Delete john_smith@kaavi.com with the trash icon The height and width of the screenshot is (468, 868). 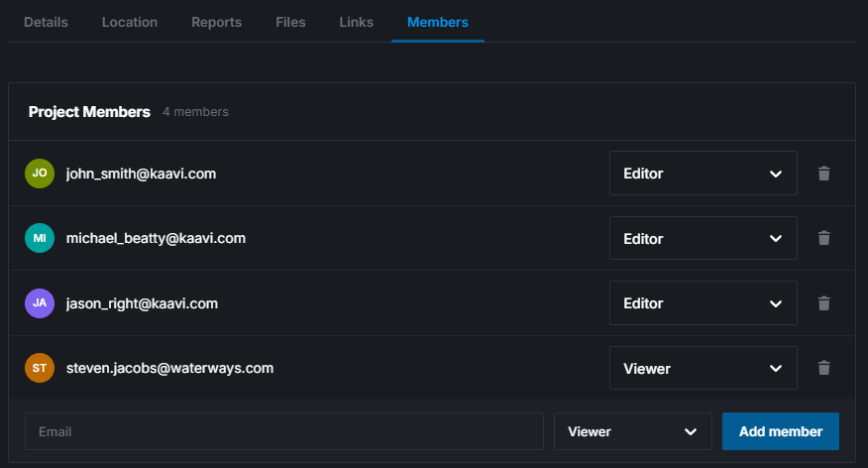coord(823,174)
